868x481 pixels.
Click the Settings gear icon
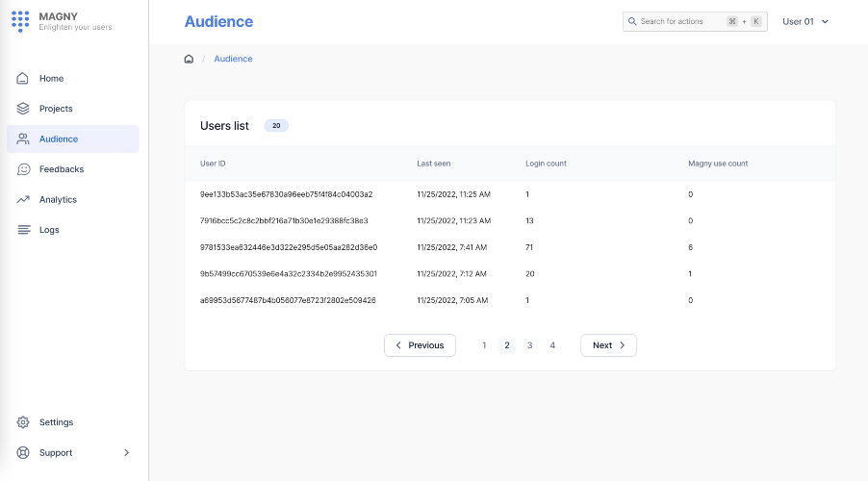pos(23,422)
